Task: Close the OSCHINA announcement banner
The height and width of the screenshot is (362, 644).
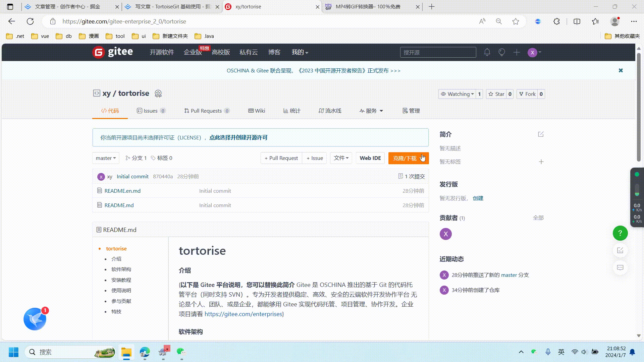Action: tap(621, 70)
